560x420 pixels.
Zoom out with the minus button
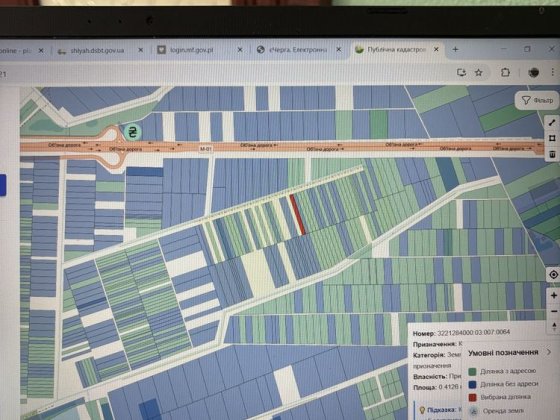click(x=554, y=311)
